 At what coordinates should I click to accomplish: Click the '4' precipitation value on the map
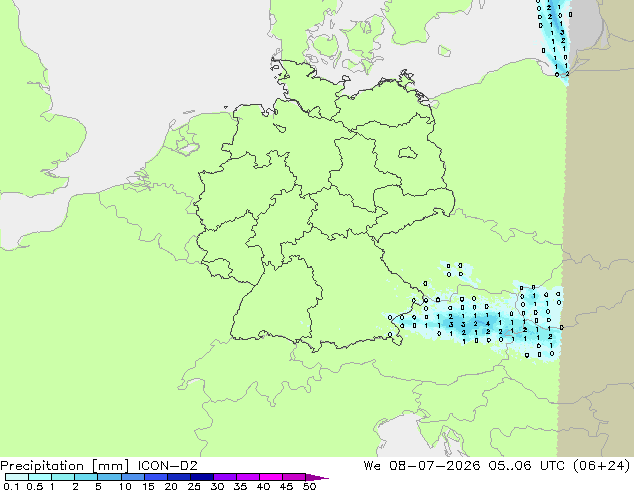click(488, 323)
